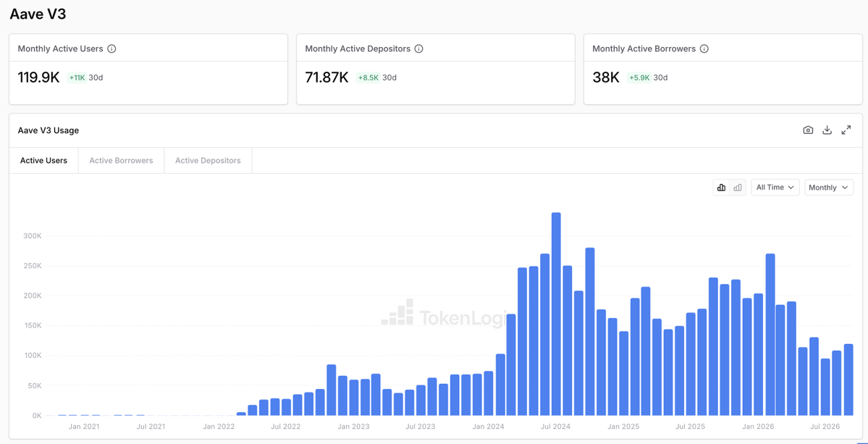Image resolution: width=868 pixels, height=444 pixels.
Task: Click the 150K y-axis label
Action: point(32,325)
